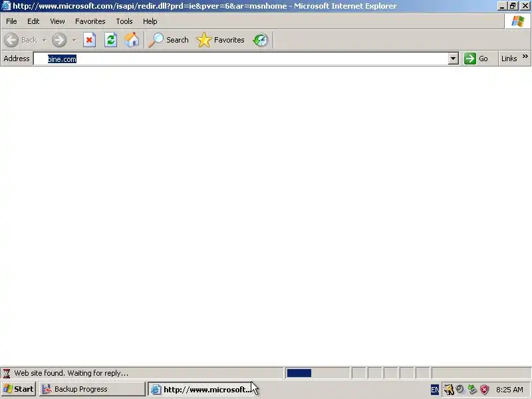The width and height of the screenshot is (532, 399).
Task: Open the Tools menu
Action: click(124, 21)
